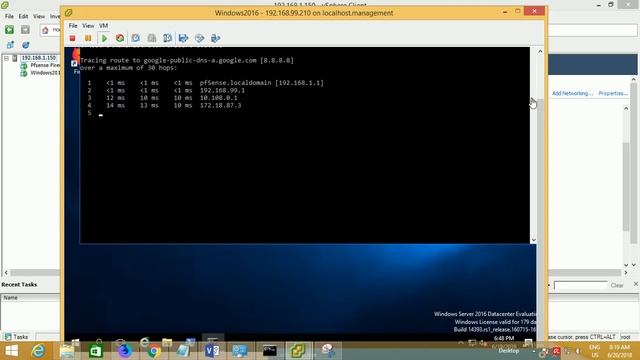Open Internet Explorer from host taskbar
The image size is (640, 360).
[x=38, y=351]
